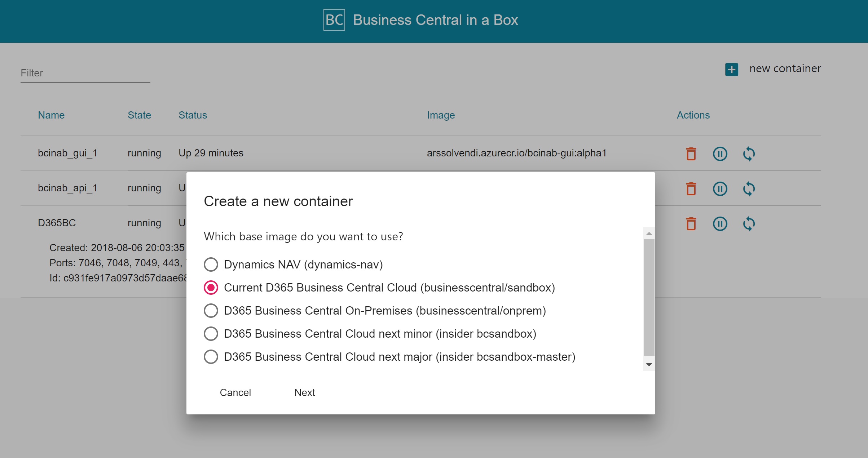Delete the bcinab_gui_1 container
This screenshot has height=458, width=868.
pyautogui.click(x=691, y=154)
